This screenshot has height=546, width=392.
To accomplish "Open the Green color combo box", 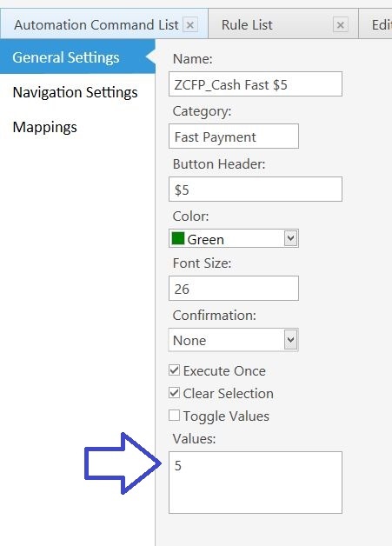I will [x=234, y=238].
